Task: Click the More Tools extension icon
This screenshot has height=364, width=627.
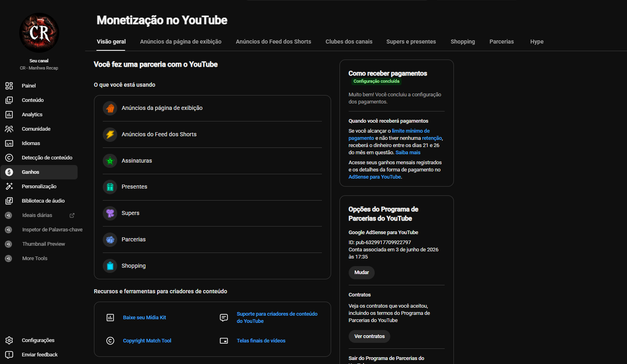Action: 8,259
